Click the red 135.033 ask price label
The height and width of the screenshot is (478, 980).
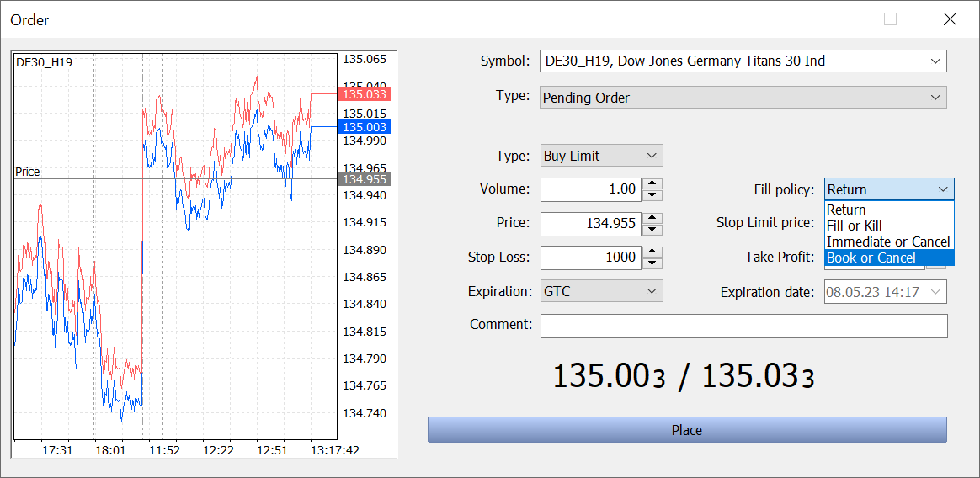pyautogui.click(x=363, y=94)
